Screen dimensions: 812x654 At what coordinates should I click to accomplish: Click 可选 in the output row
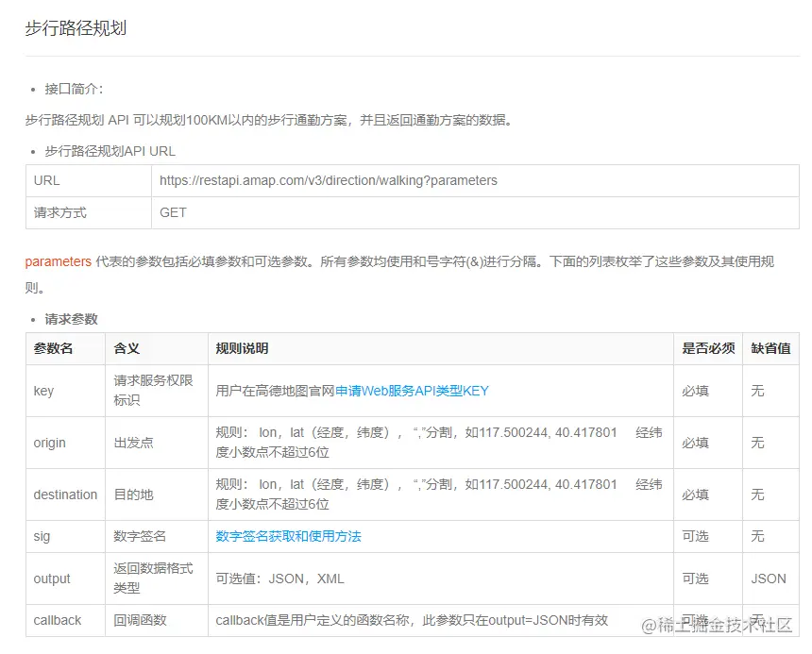pyautogui.click(x=695, y=579)
